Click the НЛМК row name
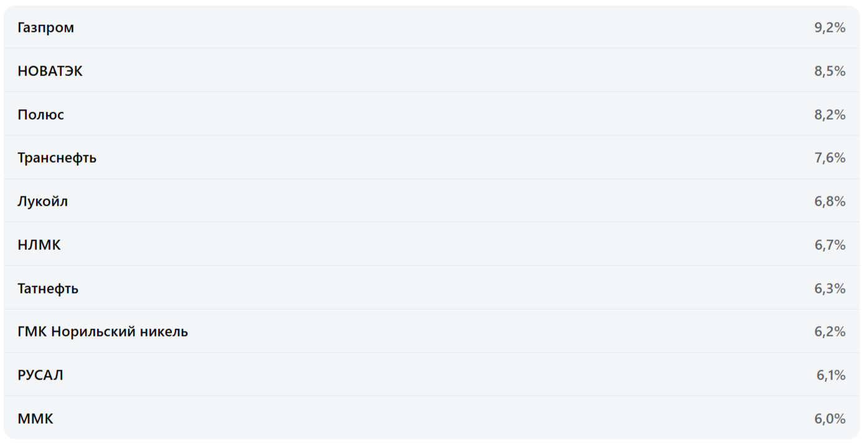This screenshot has width=868, height=443. pyautogui.click(x=39, y=245)
